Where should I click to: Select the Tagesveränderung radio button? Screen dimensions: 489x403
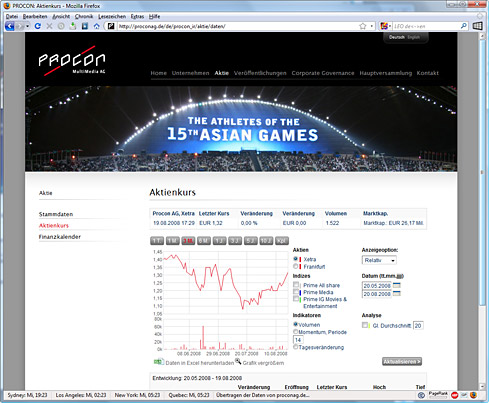tap(295, 347)
